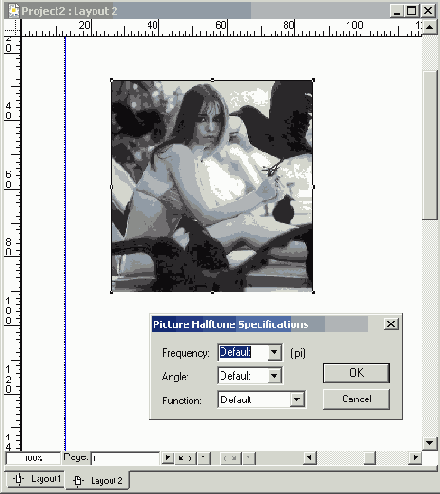
Task: Click the Frequency label text
Action: 186,353
